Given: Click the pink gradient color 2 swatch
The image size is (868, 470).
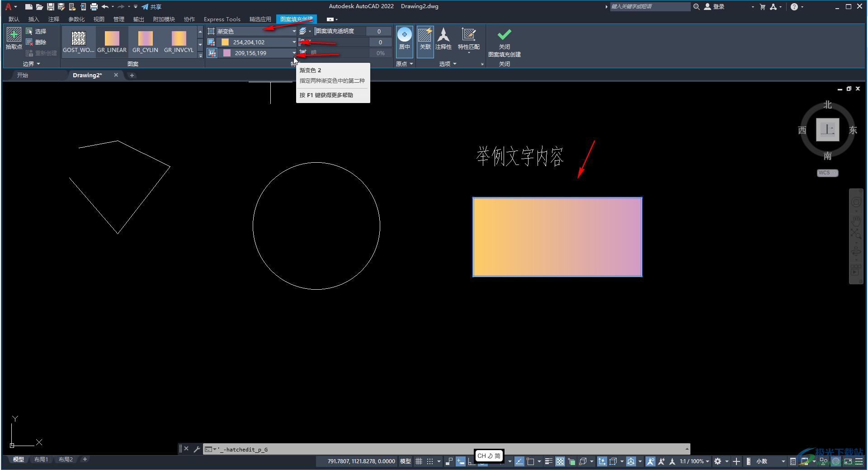Looking at the screenshot, I should click(x=227, y=53).
